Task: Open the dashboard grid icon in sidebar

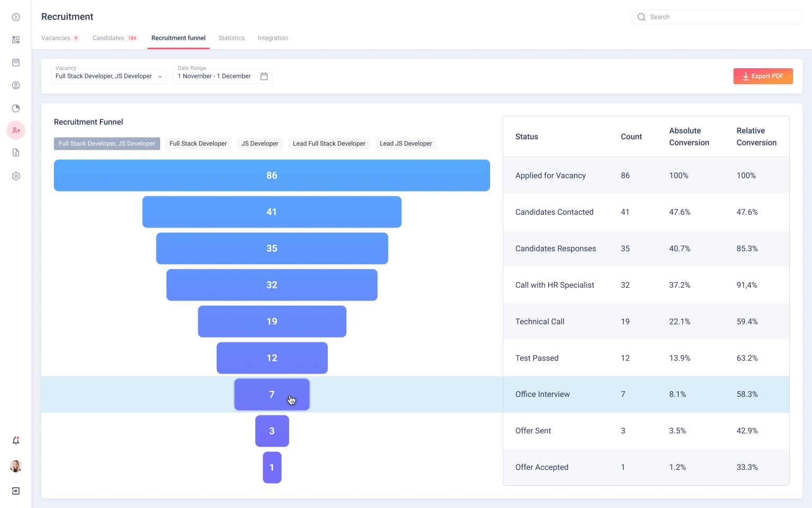Action: tap(16, 40)
